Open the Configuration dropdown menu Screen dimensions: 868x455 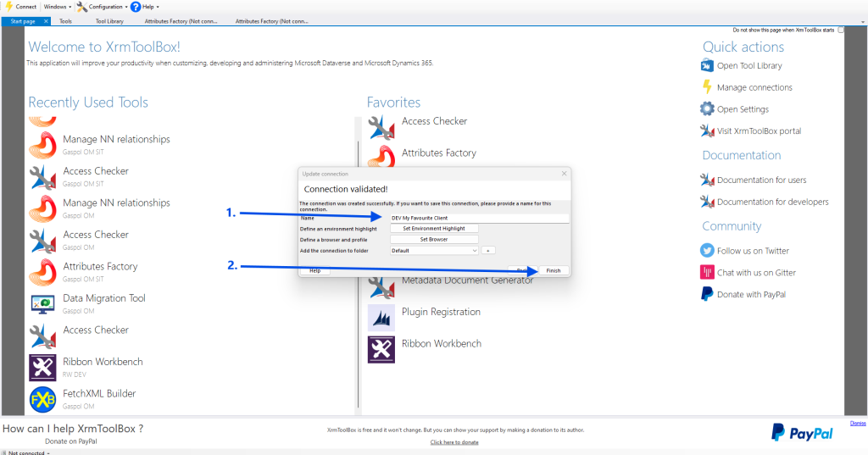point(103,7)
